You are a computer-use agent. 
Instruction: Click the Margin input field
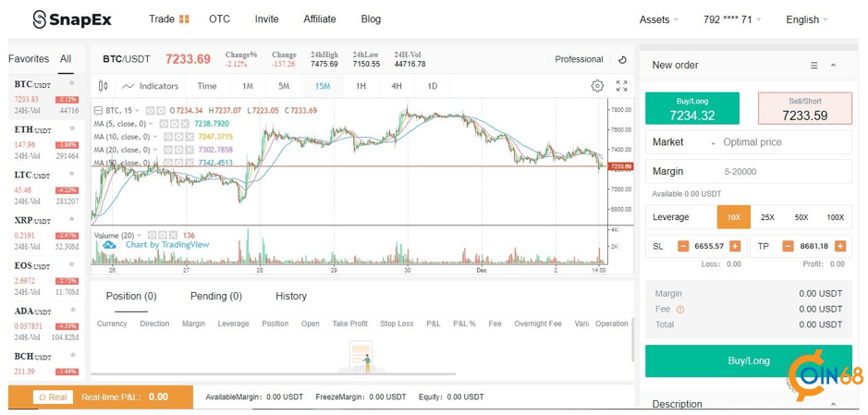pos(749,172)
